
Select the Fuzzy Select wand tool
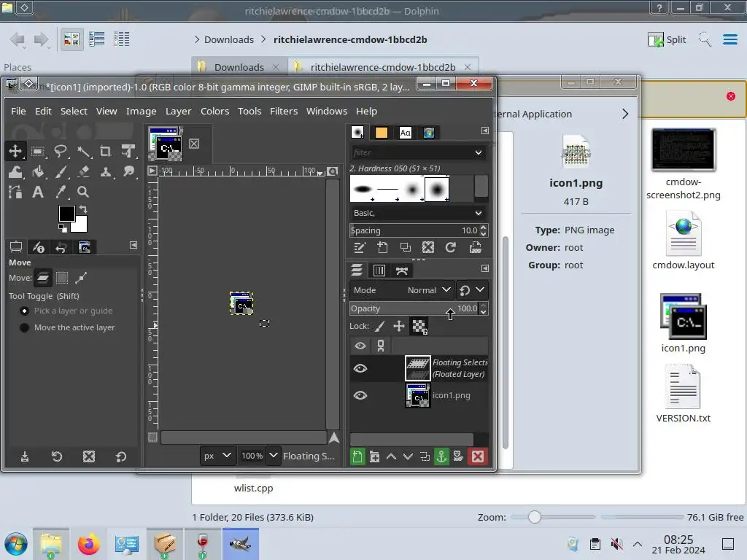pos(84,152)
